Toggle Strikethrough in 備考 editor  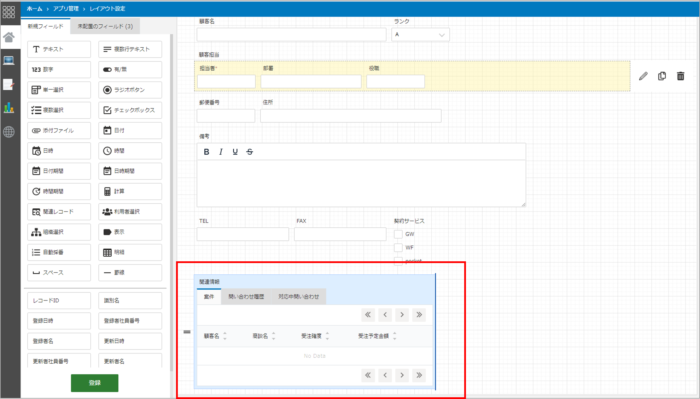pos(250,152)
